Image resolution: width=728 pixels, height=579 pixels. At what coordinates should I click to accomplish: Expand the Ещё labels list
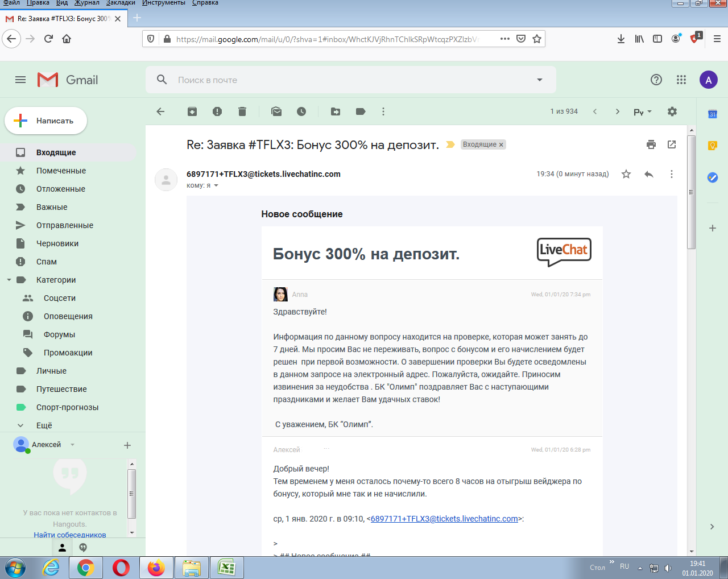click(44, 425)
